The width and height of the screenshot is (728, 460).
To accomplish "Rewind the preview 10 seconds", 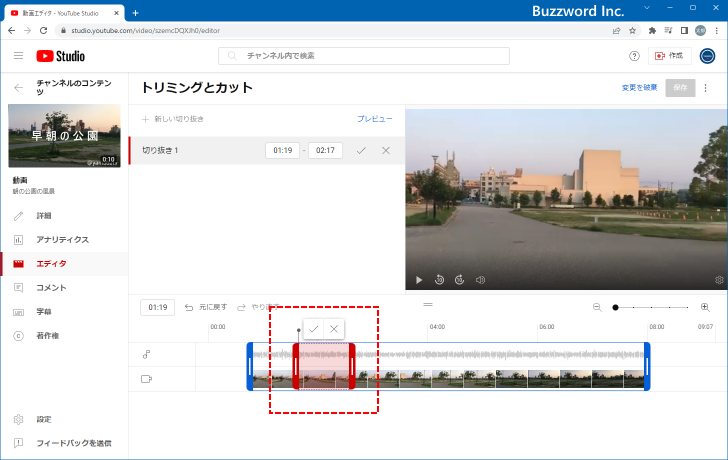I will pyautogui.click(x=439, y=280).
